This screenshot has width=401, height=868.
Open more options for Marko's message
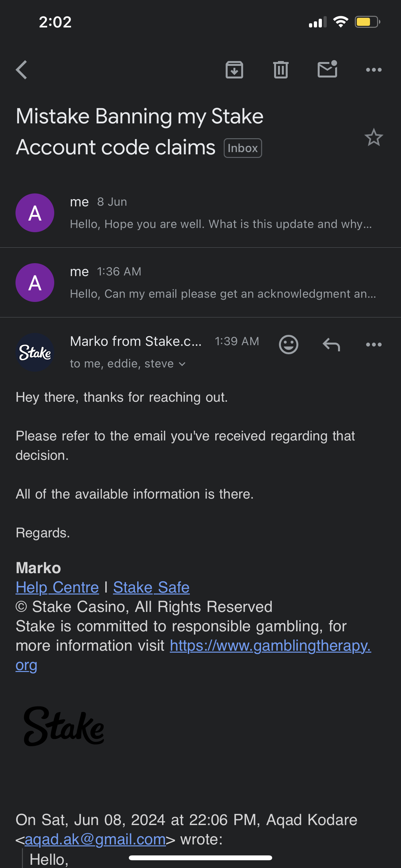(x=374, y=344)
